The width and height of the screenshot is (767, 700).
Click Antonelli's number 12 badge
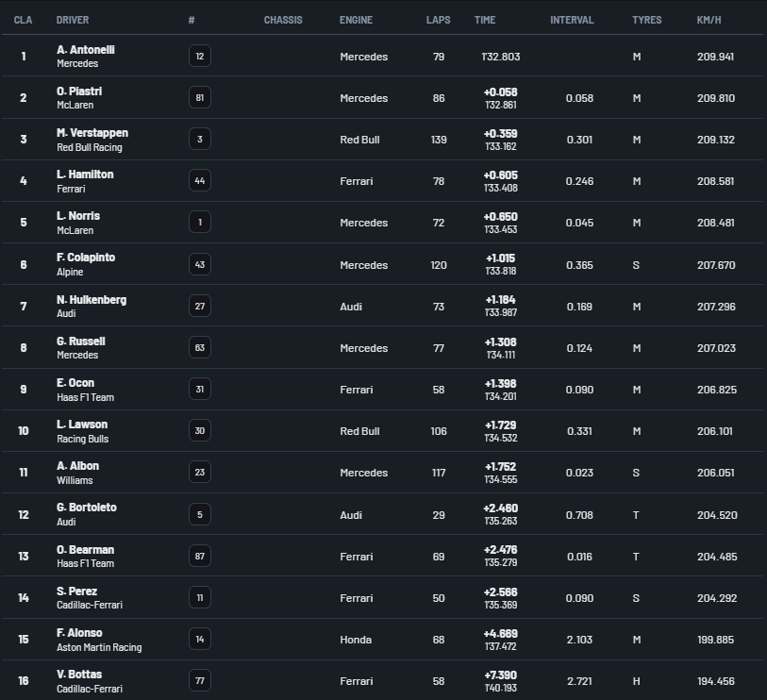(200, 57)
